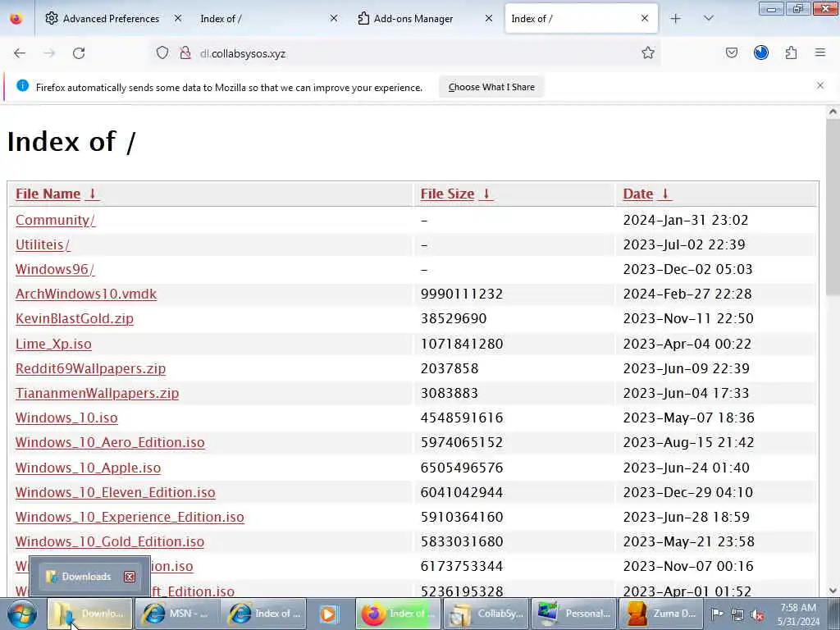
Task: Switch to the Personal... taskbar button
Action: coord(573,614)
